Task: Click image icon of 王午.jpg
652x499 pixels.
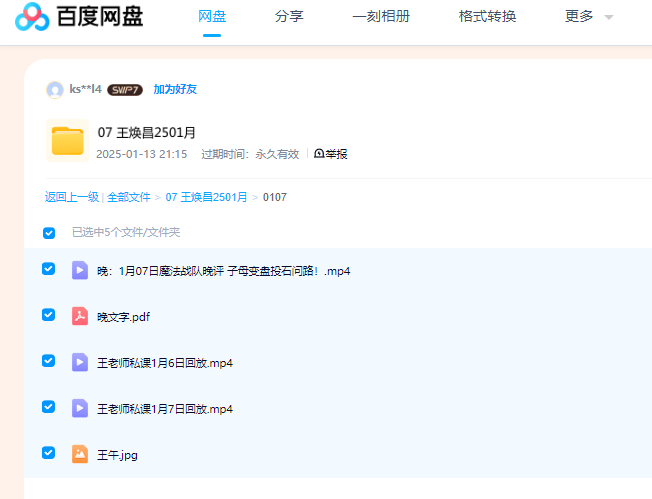Action: point(80,454)
